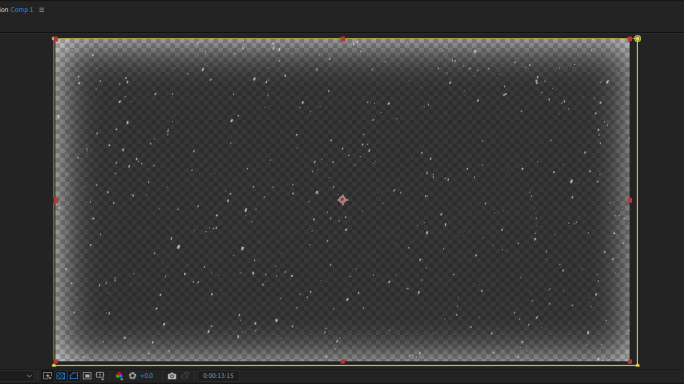This screenshot has width=684, height=384.
Task: Click the Reset Exposure icon
Action: (x=133, y=376)
